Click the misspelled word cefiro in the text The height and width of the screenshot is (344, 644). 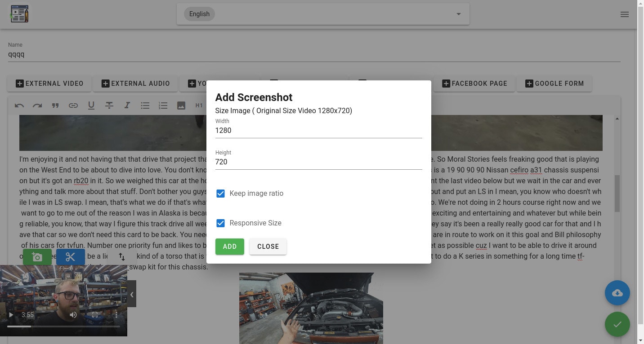point(519,170)
